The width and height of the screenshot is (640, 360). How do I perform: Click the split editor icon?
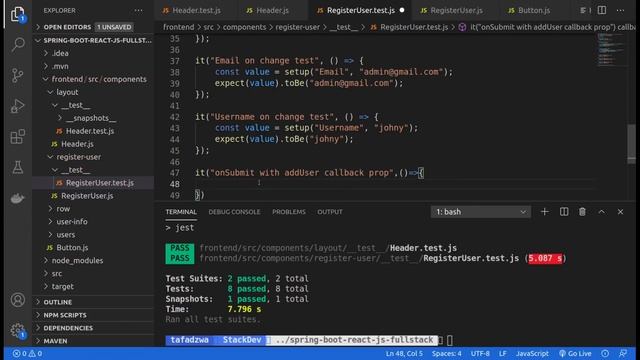pyautogui.click(x=602, y=10)
